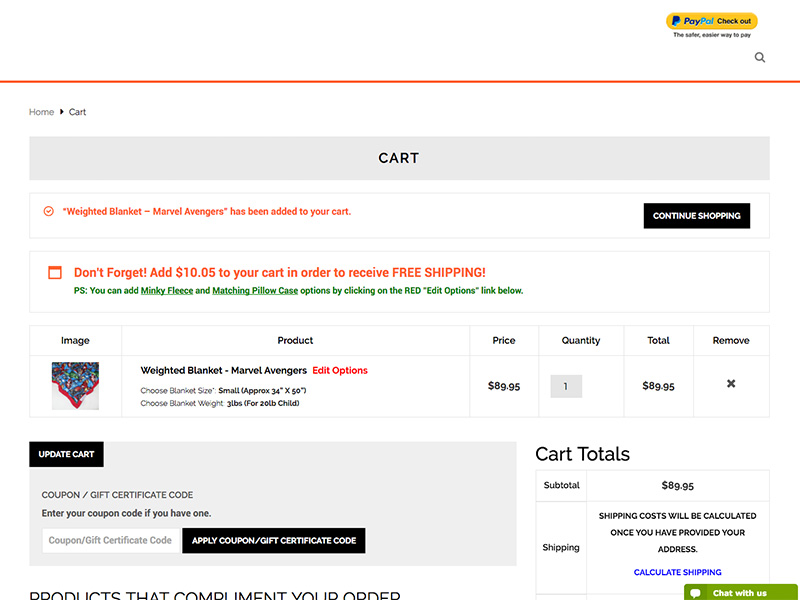Click the Continue Shopping button

(696, 216)
